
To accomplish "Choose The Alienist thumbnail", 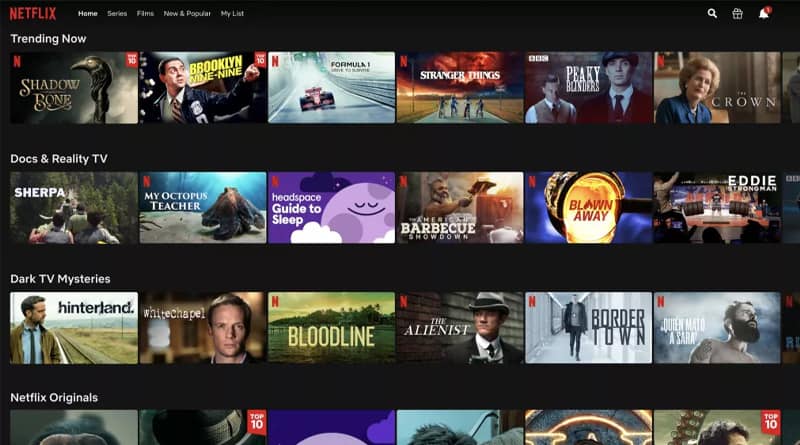I will [x=460, y=328].
